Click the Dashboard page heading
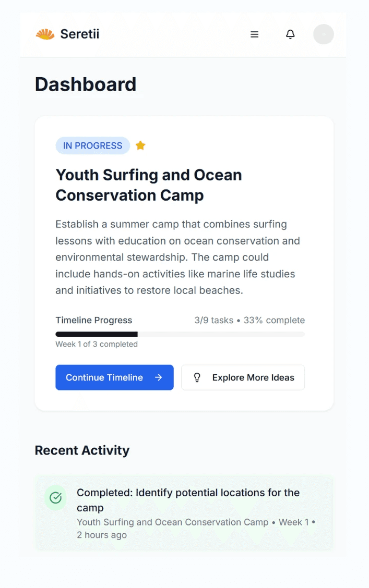This screenshot has width=369, height=588. (x=86, y=84)
